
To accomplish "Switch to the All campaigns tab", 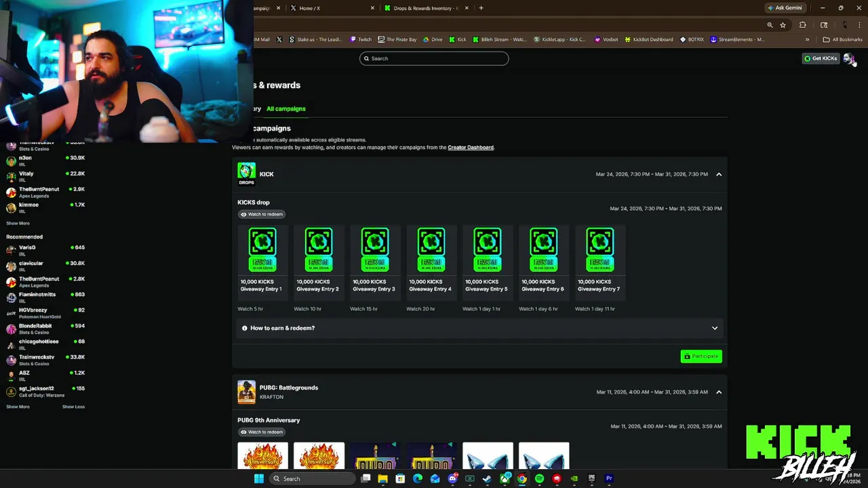I will 285,108.
